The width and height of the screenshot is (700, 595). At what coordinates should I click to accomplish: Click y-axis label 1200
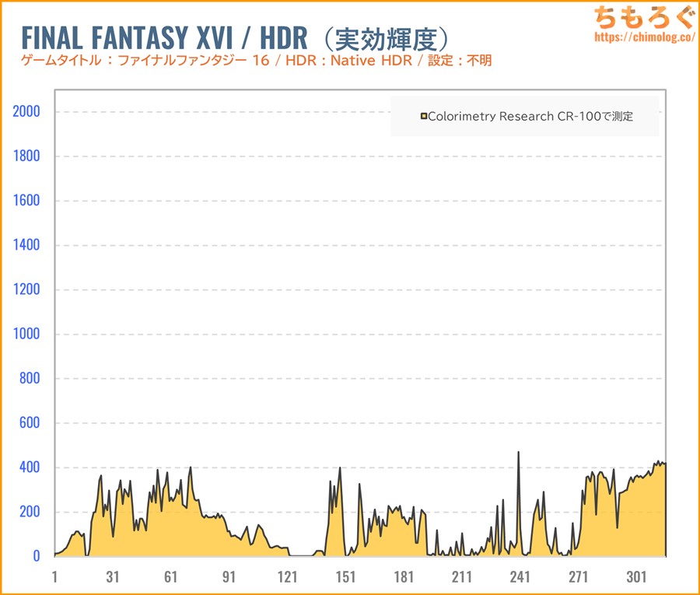(26, 289)
